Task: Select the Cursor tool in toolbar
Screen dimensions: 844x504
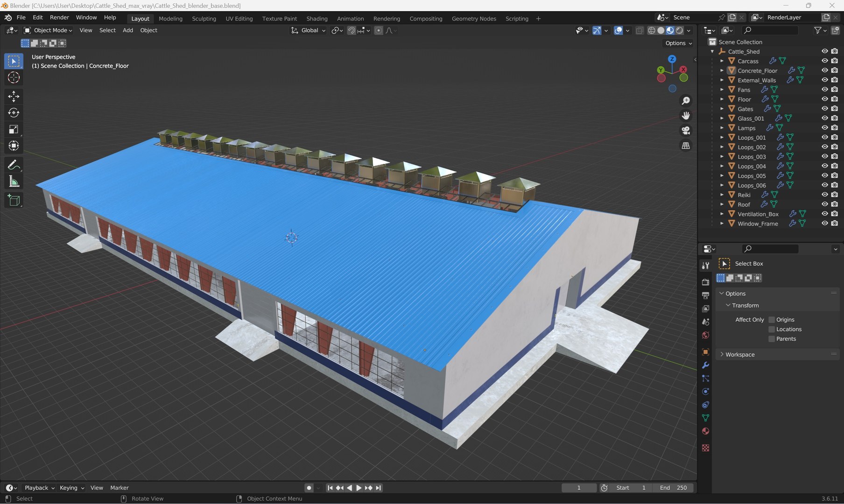Action: (x=14, y=77)
